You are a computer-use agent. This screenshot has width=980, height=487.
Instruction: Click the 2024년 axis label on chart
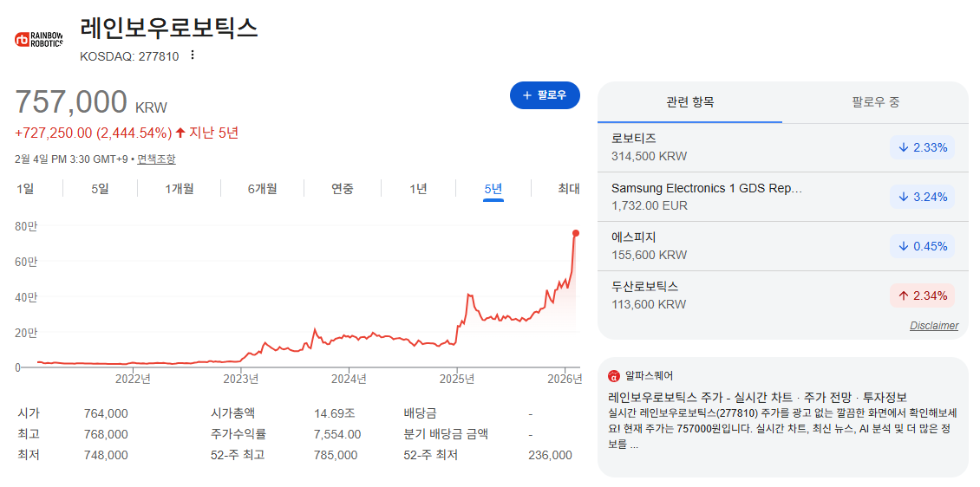[349, 379]
